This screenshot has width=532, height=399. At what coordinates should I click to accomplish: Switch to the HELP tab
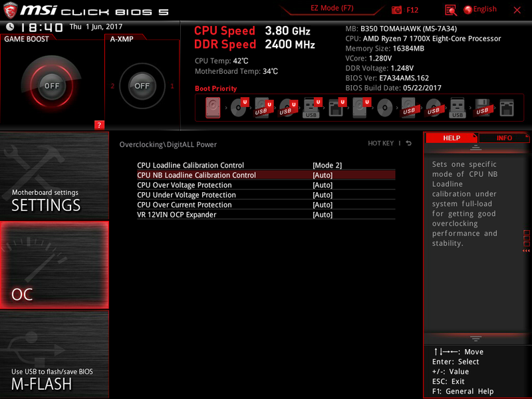tap(452, 138)
